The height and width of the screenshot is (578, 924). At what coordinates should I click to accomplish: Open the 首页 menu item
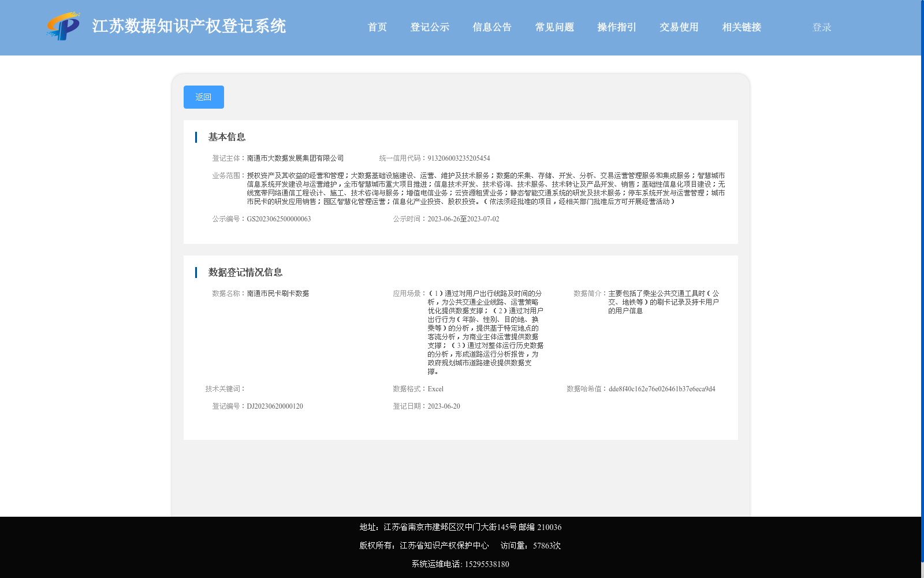pyautogui.click(x=377, y=27)
